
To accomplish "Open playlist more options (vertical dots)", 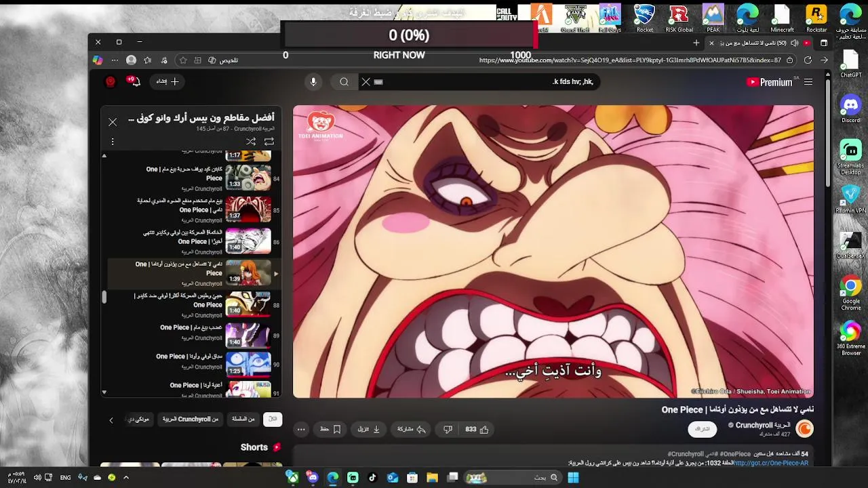I will pos(113,141).
